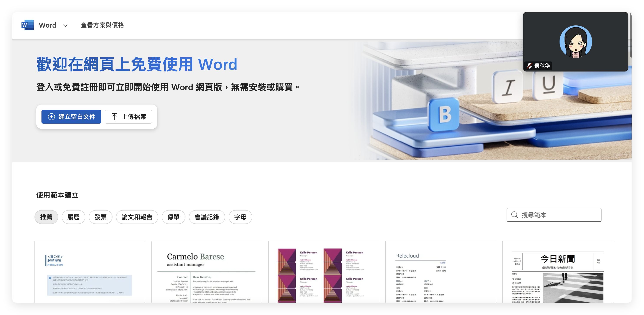Click 上傳檔案 button
This screenshot has width=644, height=315.
(128, 117)
